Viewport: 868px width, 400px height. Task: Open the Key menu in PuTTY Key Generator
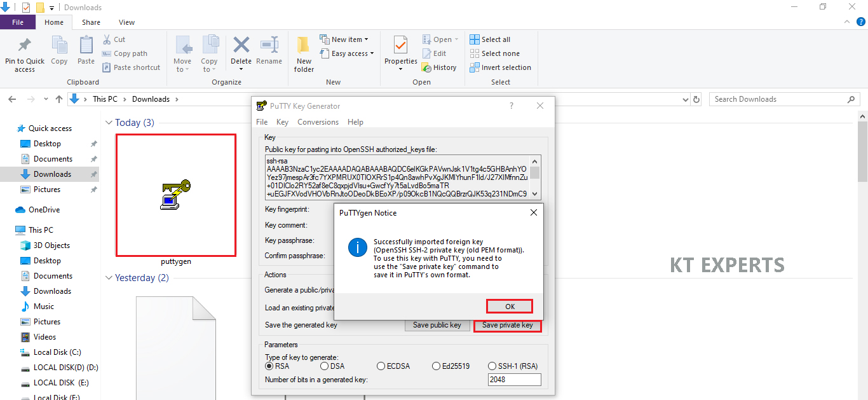click(282, 122)
